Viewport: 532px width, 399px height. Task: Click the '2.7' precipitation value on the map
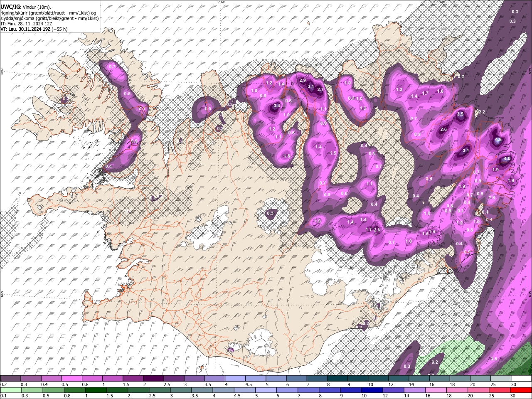tap(320, 89)
